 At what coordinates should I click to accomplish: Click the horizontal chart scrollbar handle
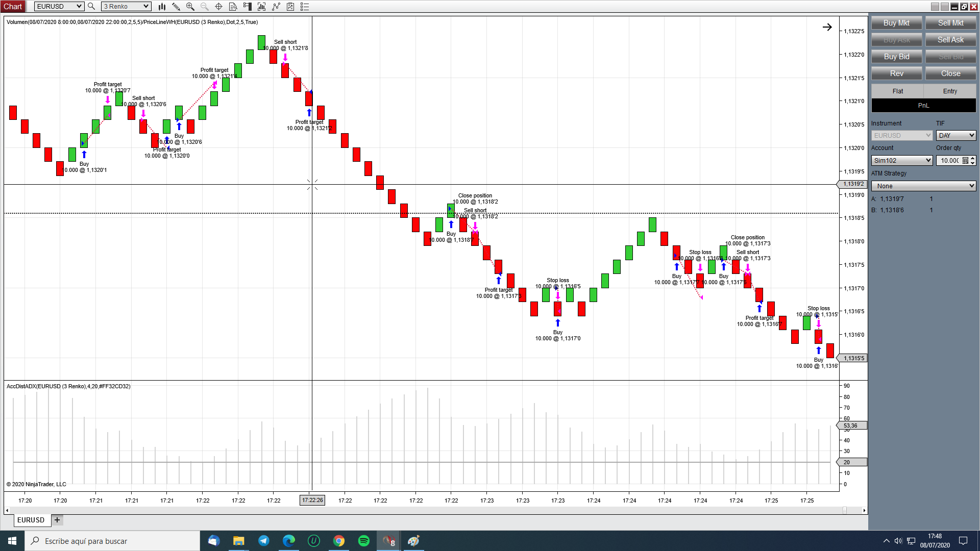coord(845,510)
